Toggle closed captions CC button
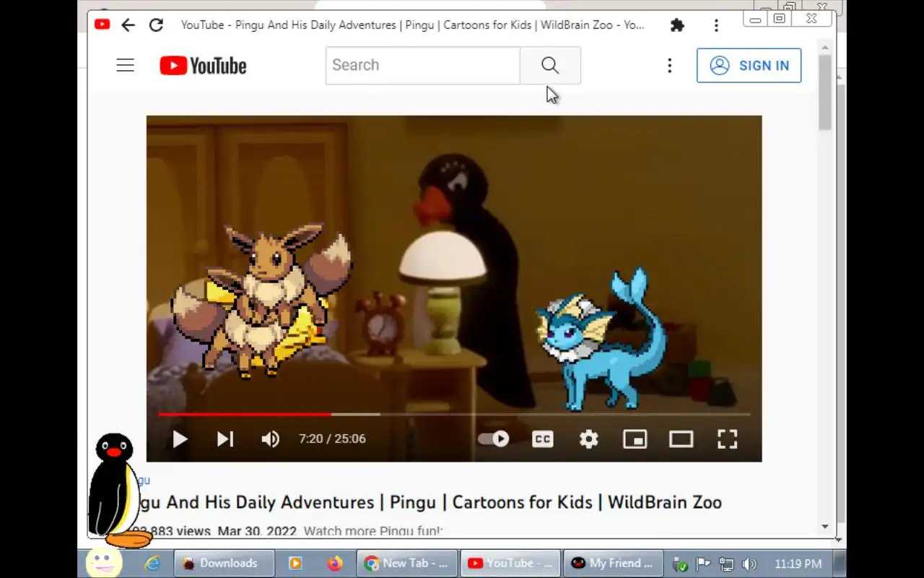Viewport: 924px width, 578px height. pyautogui.click(x=543, y=439)
